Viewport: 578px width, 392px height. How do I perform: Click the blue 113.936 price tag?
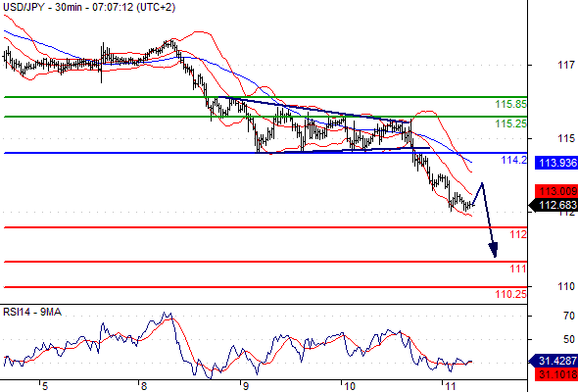click(556, 163)
